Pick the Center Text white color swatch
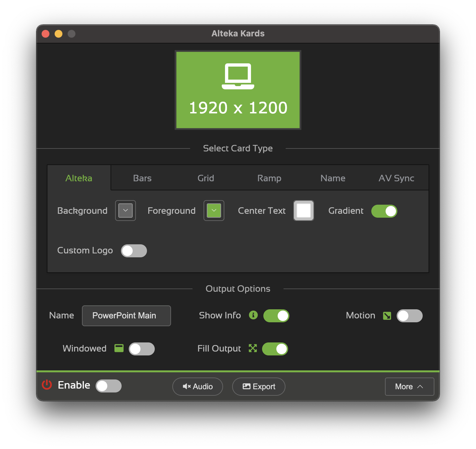The height and width of the screenshot is (449, 476). tap(304, 211)
